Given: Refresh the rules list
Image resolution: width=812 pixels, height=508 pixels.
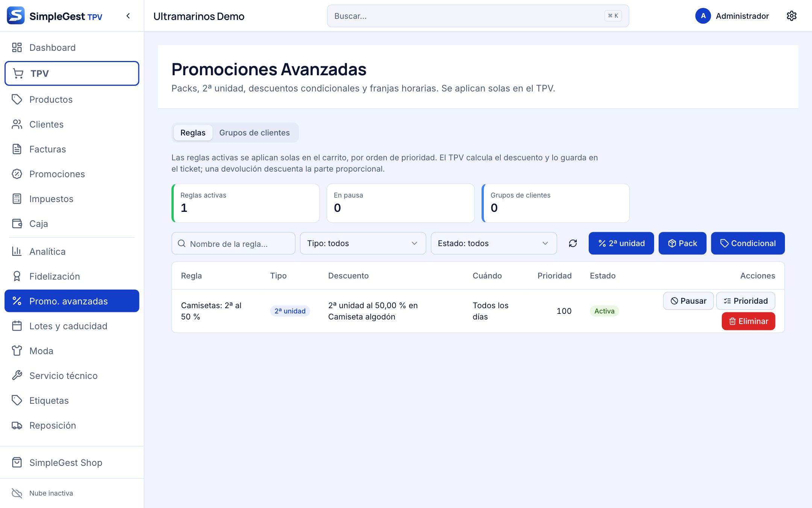Looking at the screenshot, I should point(573,243).
